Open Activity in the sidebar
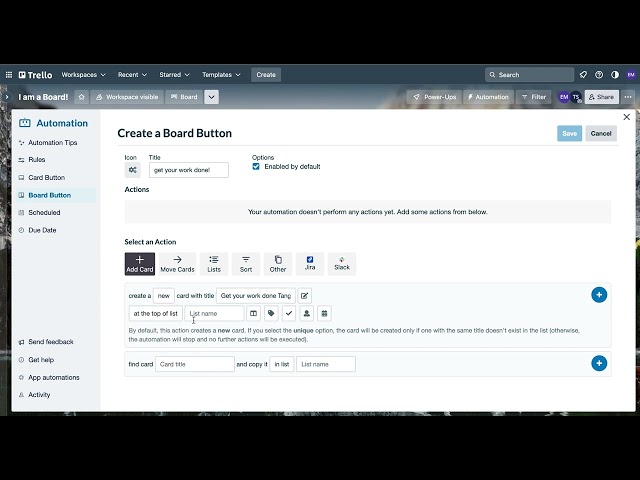This screenshot has height=480, width=640. (39, 395)
